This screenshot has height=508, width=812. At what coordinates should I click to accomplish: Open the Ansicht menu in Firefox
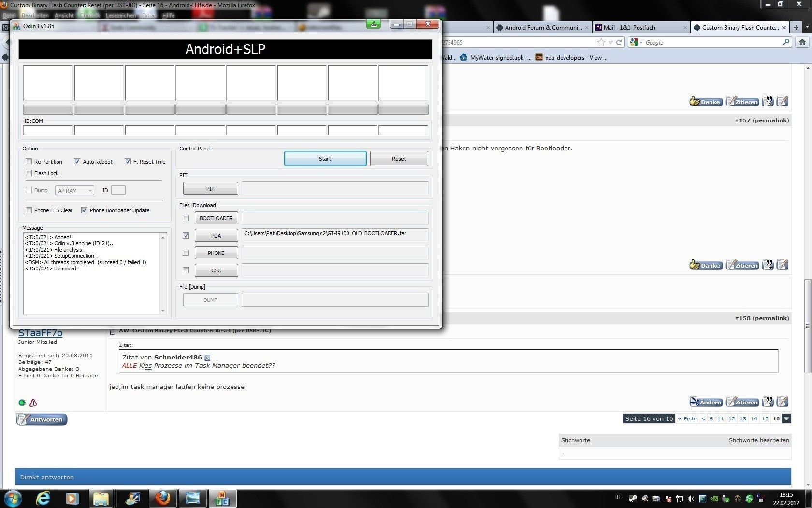(64, 15)
